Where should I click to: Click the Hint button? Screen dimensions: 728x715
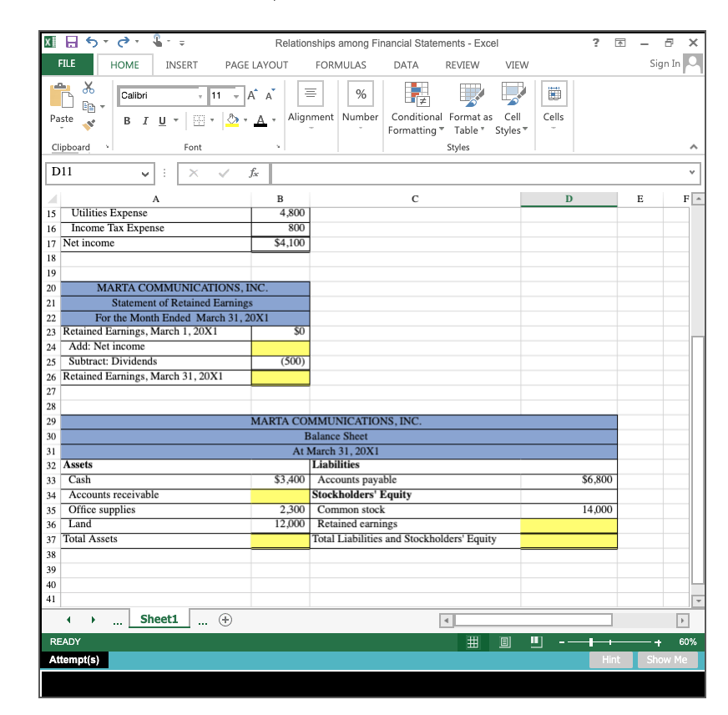pos(610,659)
